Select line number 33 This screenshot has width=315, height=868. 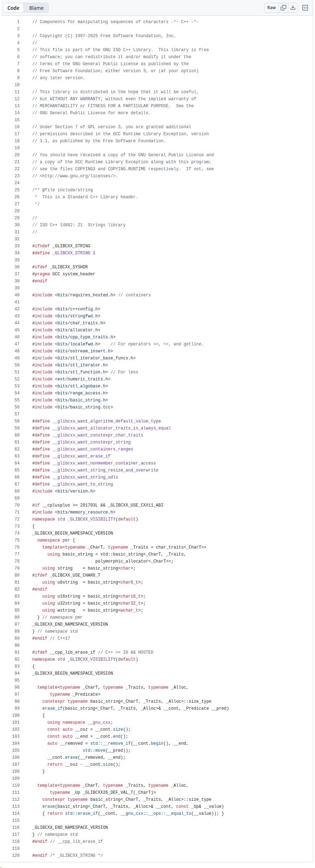tap(17, 246)
